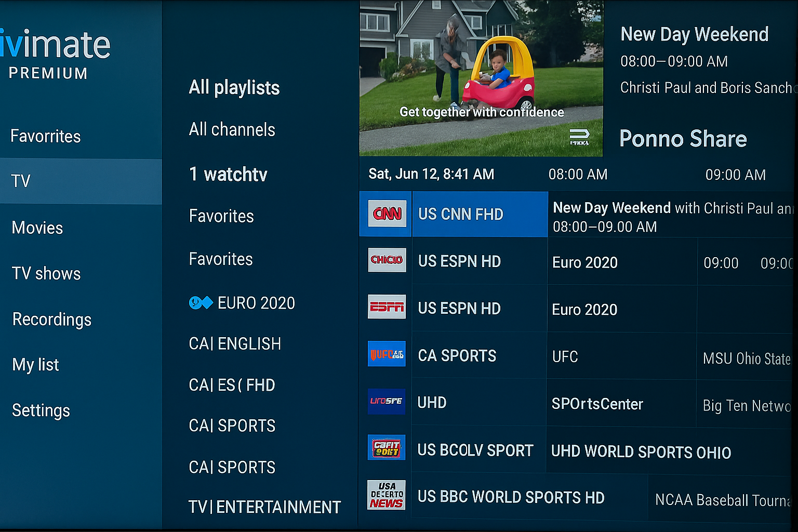Show All channels group
Screen dimensions: 798x532
[232, 129]
